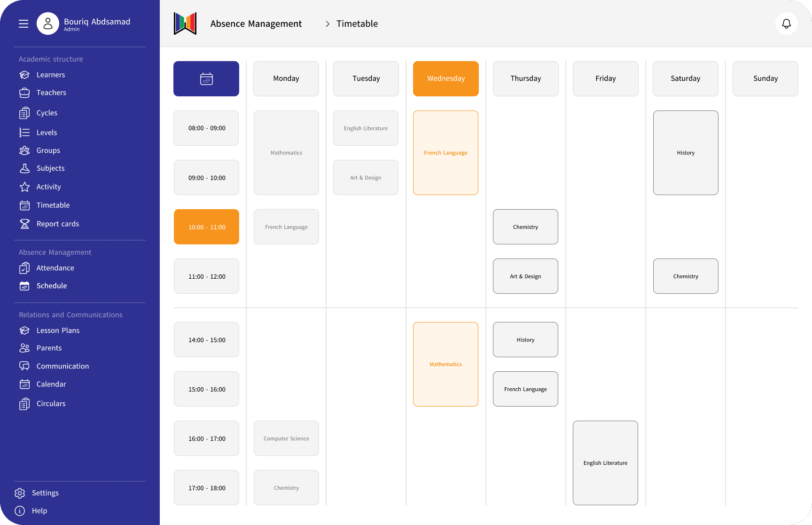This screenshot has width=812, height=525.
Task: Click the app logo in header
Action: [185, 24]
